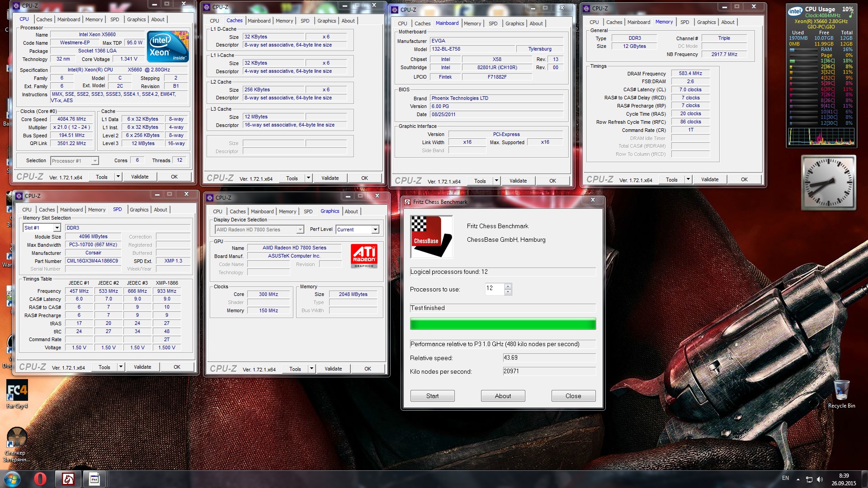Increase Processors to use spinner value
This screenshot has height=488, width=868.
pyautogui.click(x=508, y=286)
